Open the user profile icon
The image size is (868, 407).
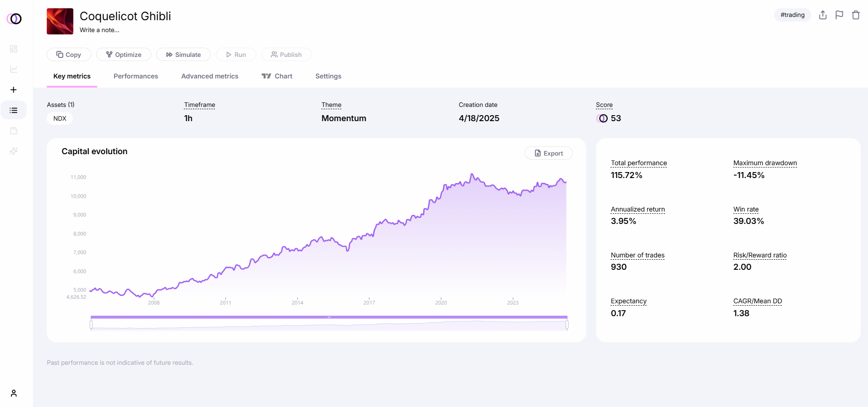(14, 393)
